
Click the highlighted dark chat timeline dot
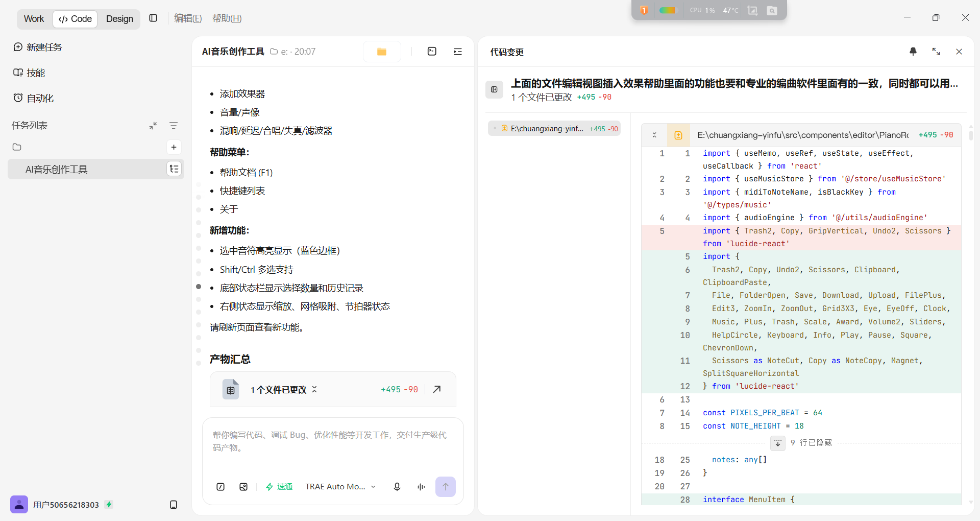(x=199, y=287)
